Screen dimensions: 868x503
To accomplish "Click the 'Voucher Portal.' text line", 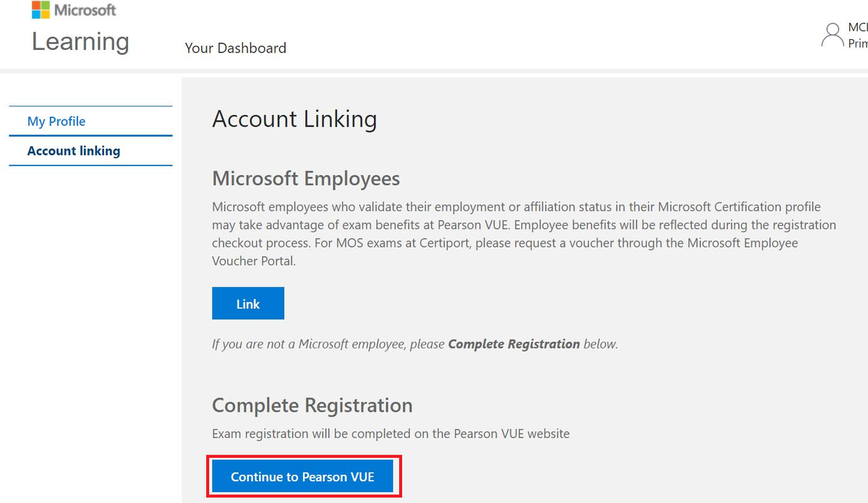I will point(254,261).
